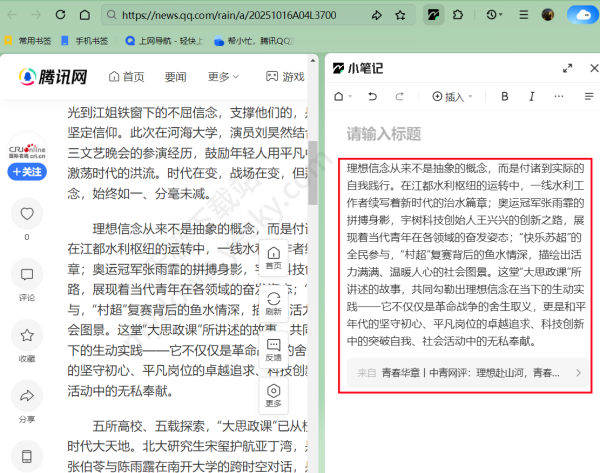The width and height of the screenshot is (600, 473).
Task: Open the comments (评论) section
Action: [26, 275]
